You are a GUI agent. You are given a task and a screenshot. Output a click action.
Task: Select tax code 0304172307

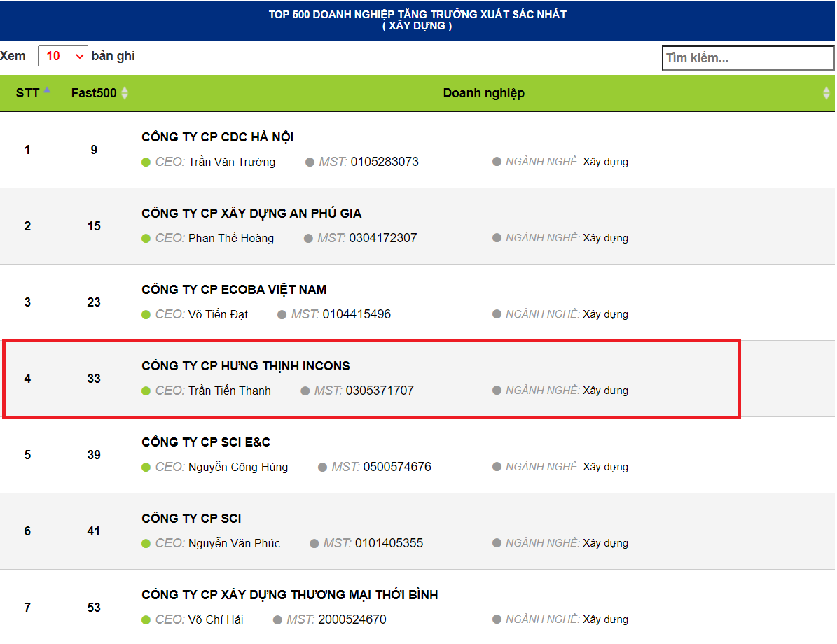click(382, 238)
